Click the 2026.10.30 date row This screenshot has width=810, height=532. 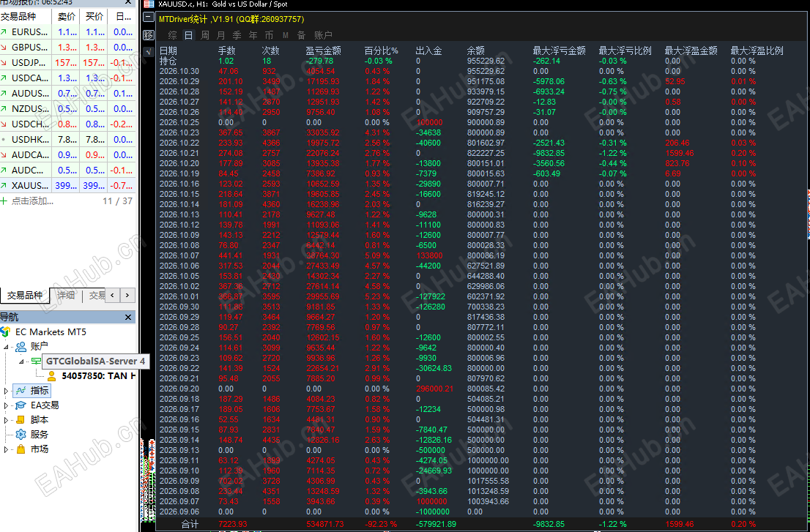(x=179, y=71)
